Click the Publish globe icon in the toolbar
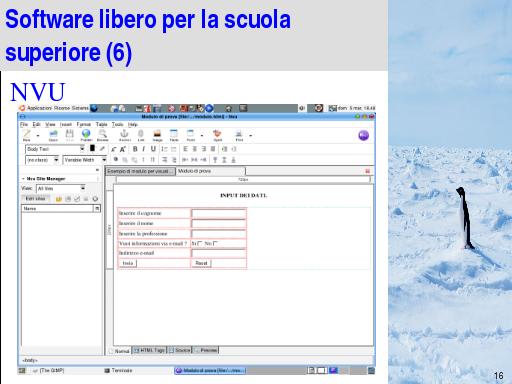Image resolution: width=512 pixels, height=384 pixels. coord(86,135)
